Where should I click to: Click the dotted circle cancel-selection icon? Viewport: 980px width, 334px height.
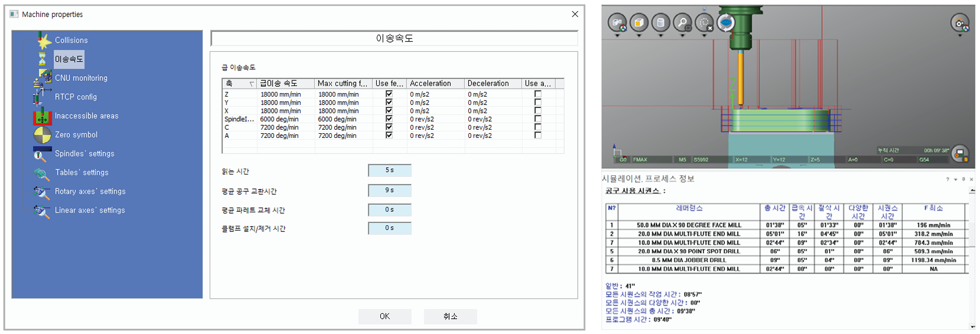pos(704,23)
